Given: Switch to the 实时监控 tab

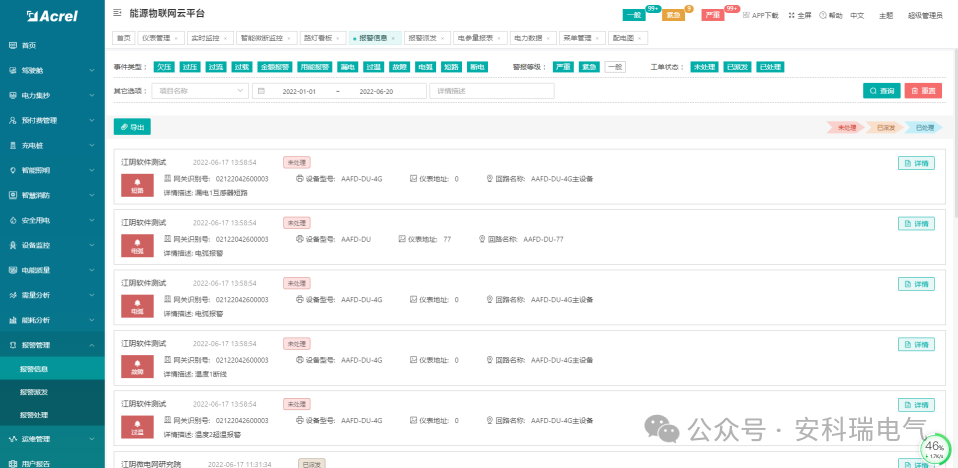Looking at the screenshot, I should tap(208, 38).
